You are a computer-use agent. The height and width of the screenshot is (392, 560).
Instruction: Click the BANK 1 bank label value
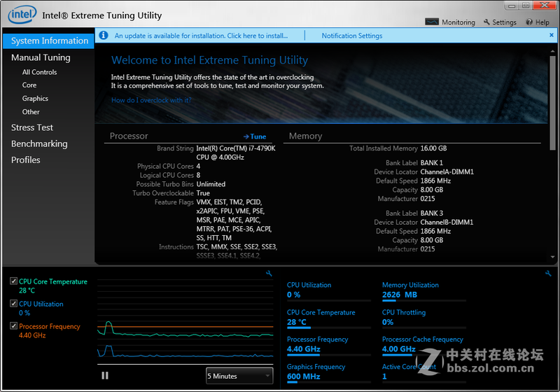431,163
